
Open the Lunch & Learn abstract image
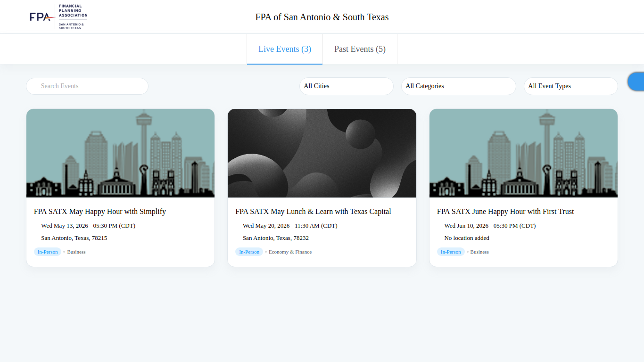322,153
